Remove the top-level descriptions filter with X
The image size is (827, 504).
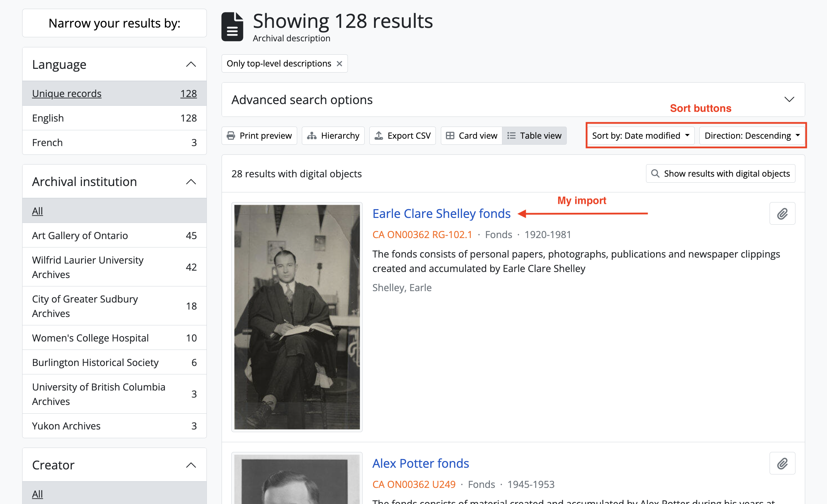[x=339, y=63]
